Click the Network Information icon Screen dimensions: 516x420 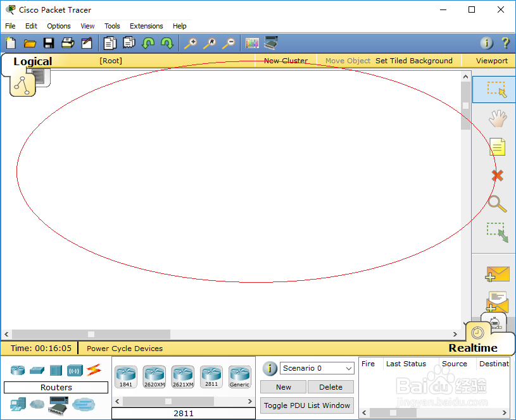(x=487, y=43)
